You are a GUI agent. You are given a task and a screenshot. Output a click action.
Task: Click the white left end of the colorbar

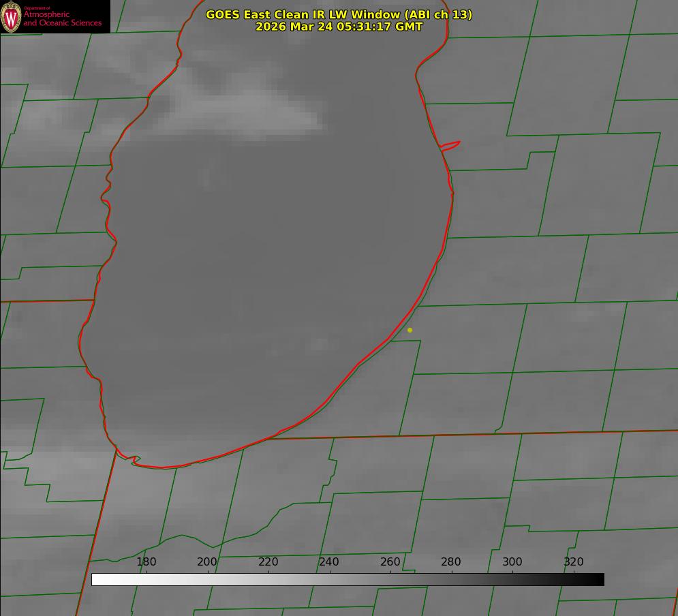click(x=97, y=579)
